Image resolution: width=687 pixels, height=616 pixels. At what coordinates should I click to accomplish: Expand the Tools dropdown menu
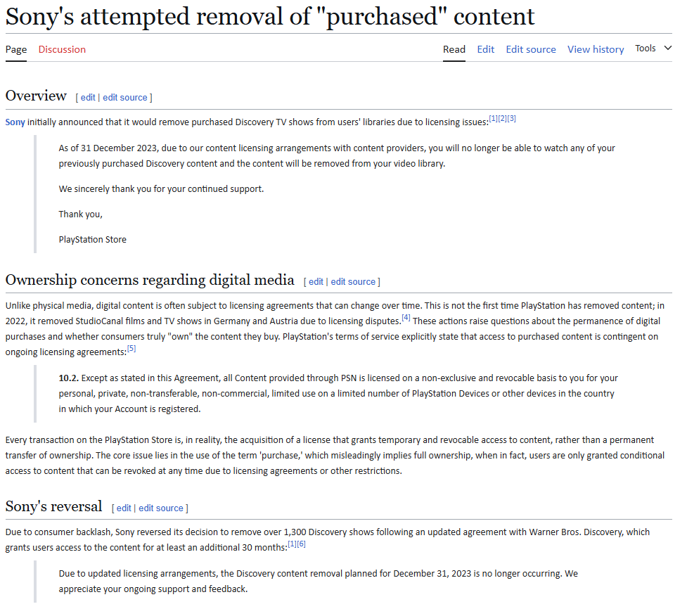[x=653, y=49]
